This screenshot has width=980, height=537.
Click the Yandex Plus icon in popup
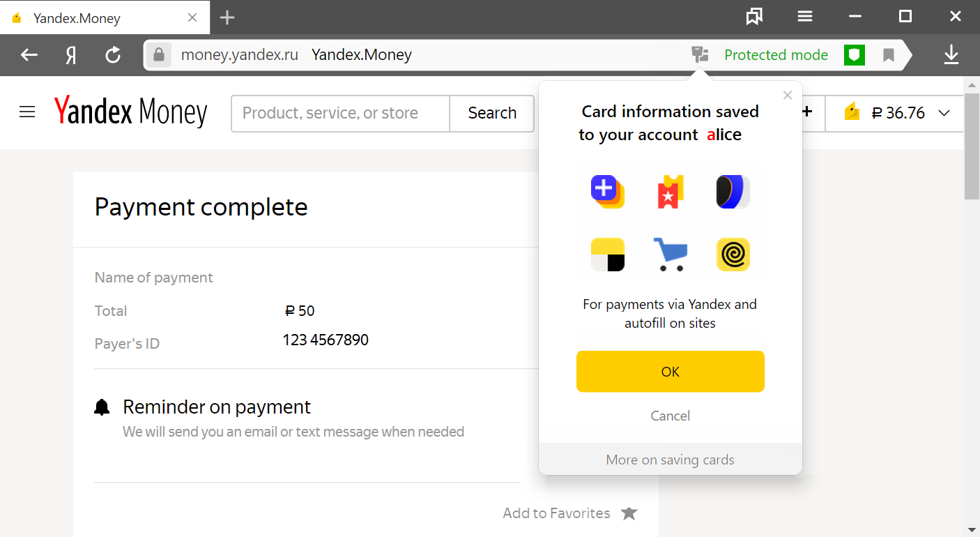click(x=607, y=192)
